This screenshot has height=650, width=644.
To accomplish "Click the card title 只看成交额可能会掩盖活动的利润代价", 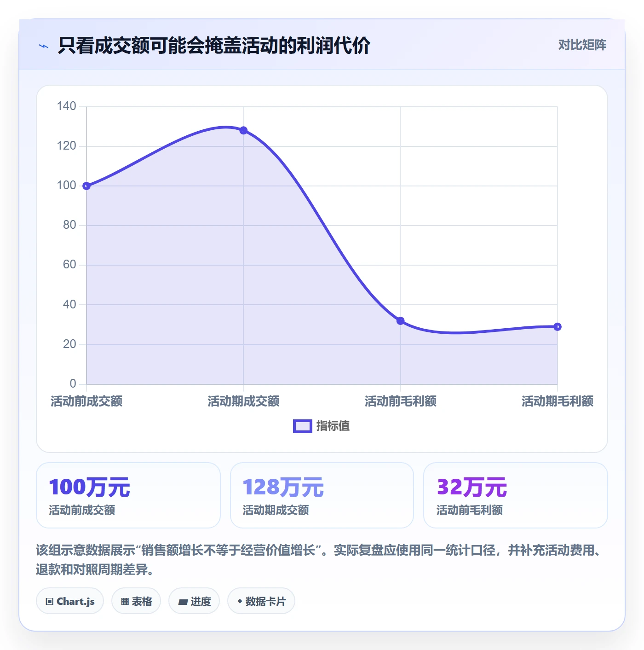I will 214,46.
